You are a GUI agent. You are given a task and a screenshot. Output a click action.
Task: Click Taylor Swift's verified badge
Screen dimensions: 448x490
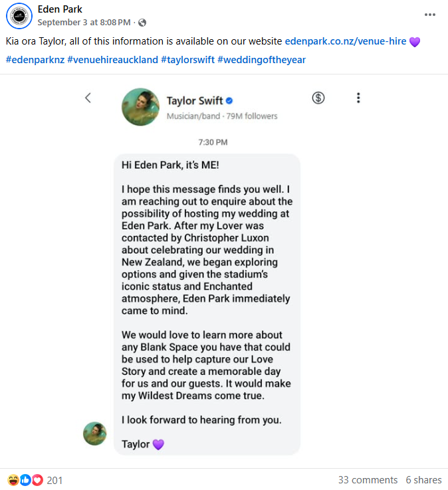[229, 101]
